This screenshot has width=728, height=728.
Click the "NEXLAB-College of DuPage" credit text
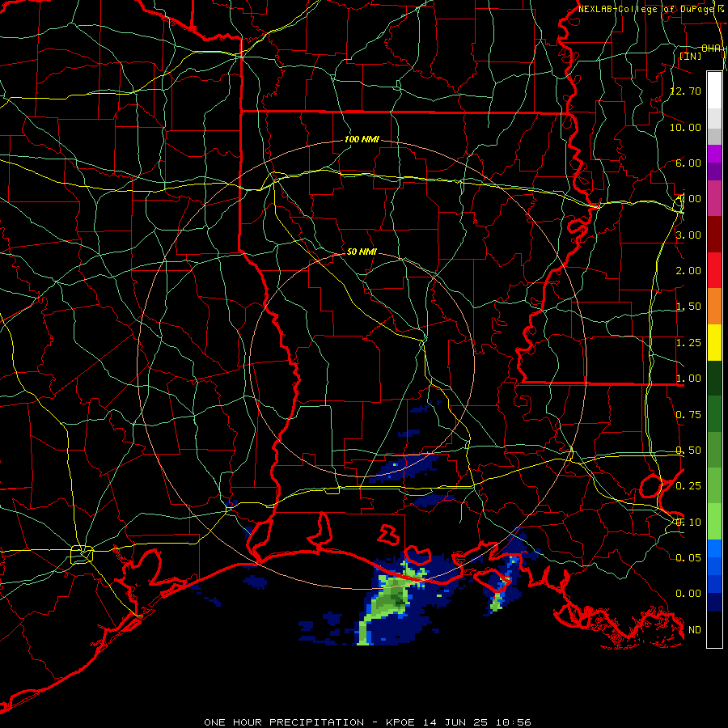click(647, 9)
